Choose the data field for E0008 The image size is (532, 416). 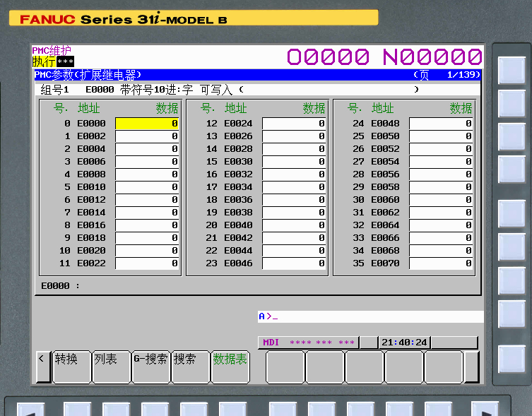(x=147, y=174)
